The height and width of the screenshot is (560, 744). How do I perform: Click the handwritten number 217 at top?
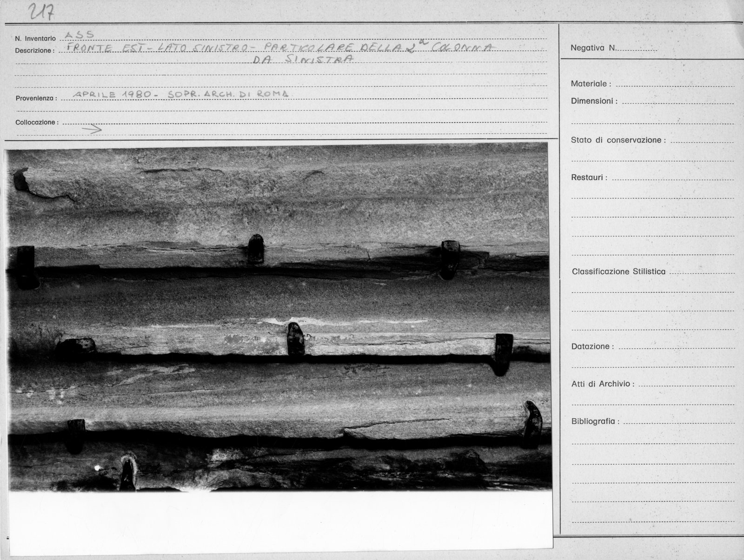[42, 11]
